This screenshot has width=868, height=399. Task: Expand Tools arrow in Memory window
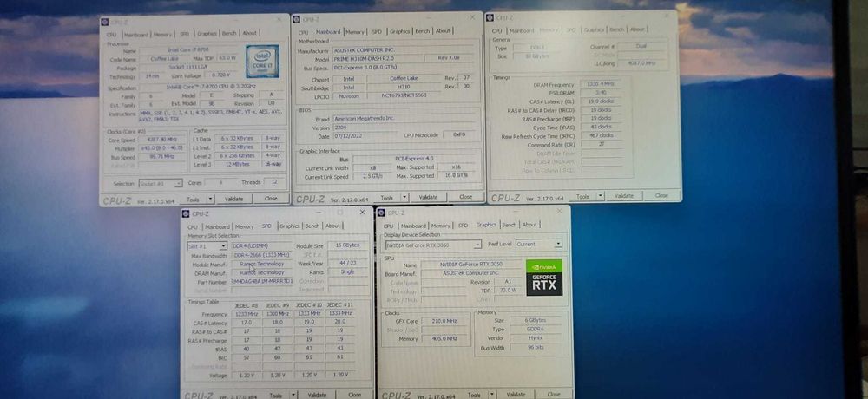(x=600, y=196)
